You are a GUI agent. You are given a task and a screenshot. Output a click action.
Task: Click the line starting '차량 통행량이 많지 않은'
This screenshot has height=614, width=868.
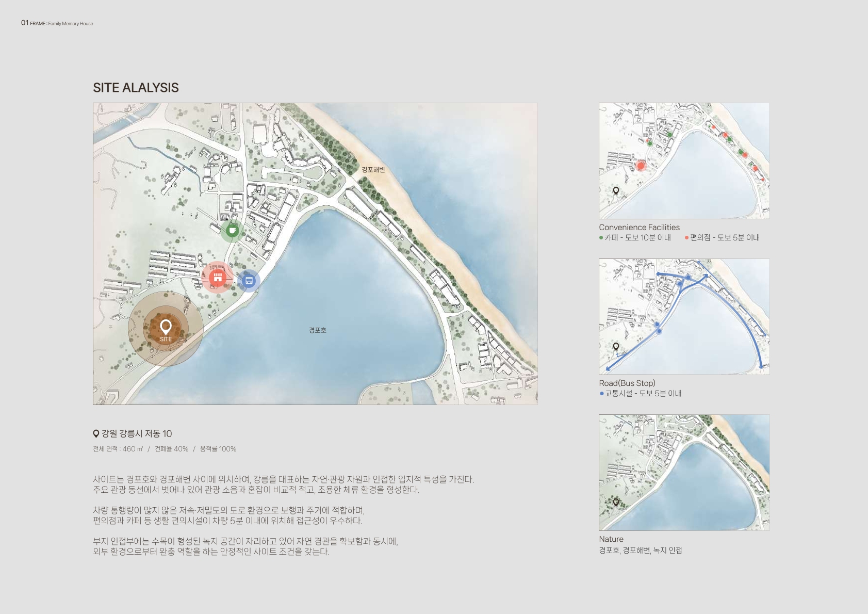[228, 510]
